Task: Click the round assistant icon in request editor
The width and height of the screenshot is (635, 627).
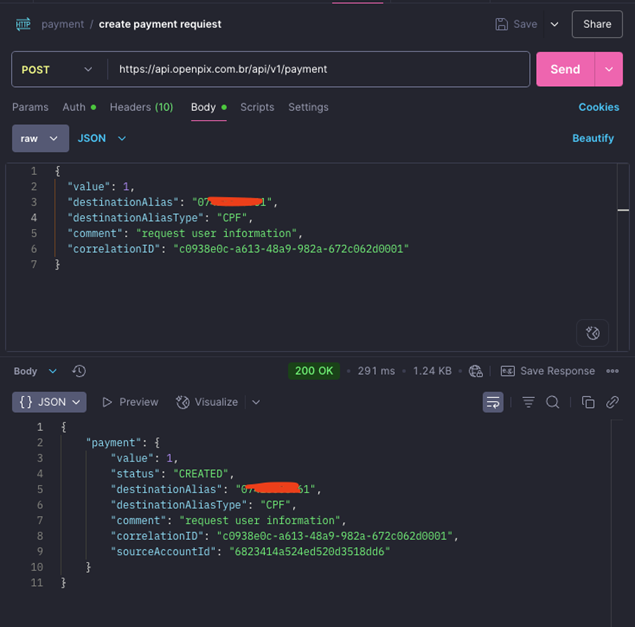Action: (x=592, y=333)
